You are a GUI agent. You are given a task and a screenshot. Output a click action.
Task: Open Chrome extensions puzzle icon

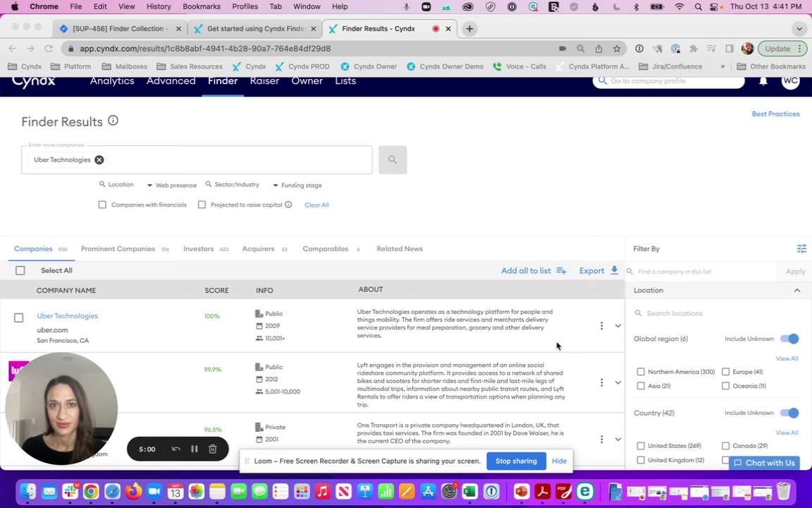coord(694,49)
